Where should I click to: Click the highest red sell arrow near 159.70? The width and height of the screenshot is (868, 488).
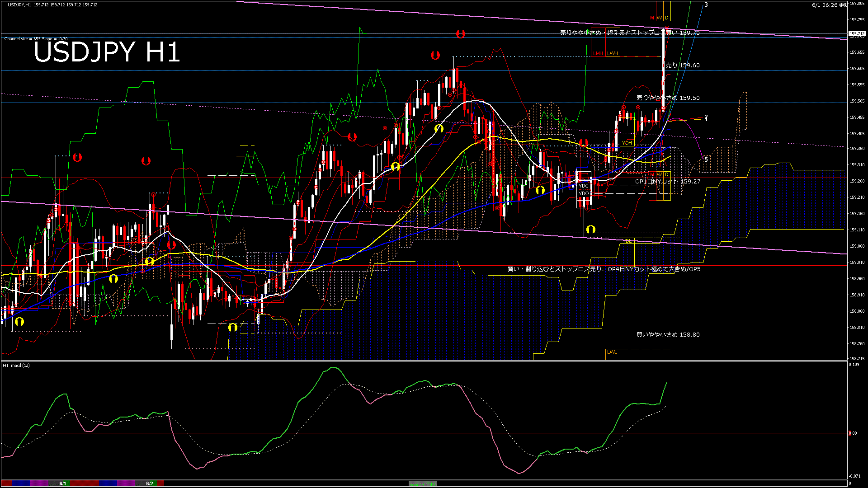pos(460,34)
